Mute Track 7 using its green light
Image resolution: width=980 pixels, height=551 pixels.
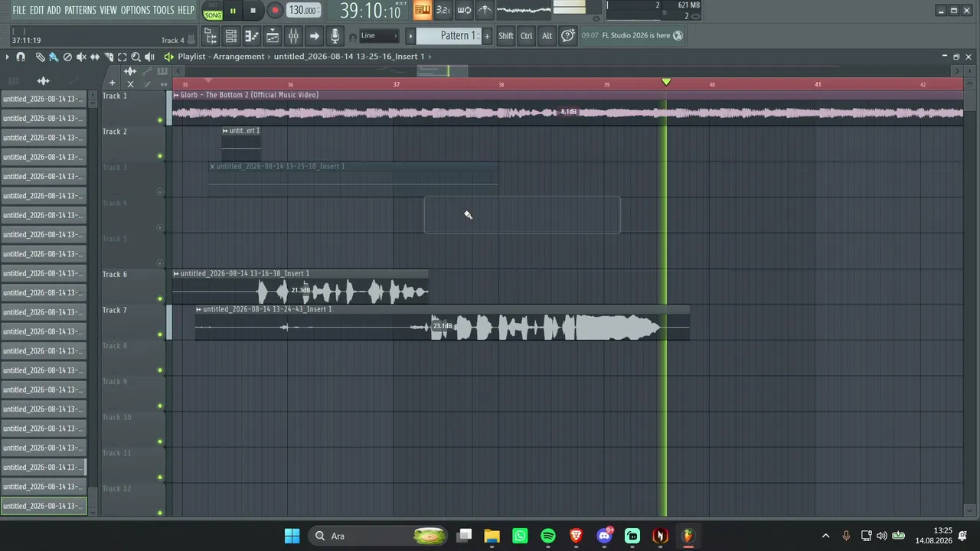pos(160,334)
